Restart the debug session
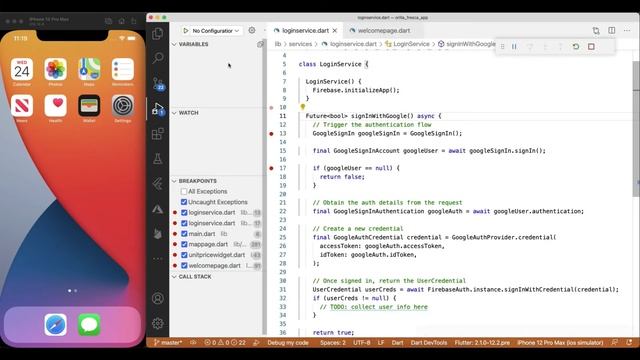 576,47
